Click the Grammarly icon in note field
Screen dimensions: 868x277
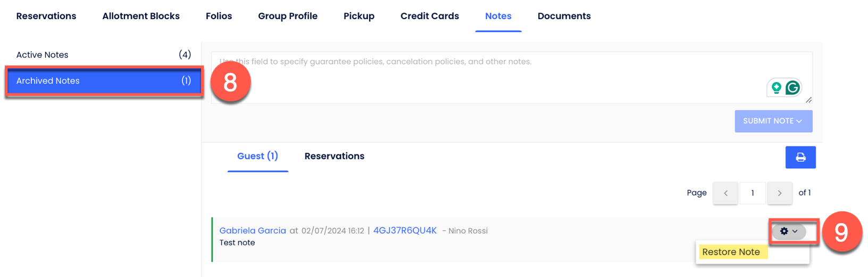[x=792, y=87]
